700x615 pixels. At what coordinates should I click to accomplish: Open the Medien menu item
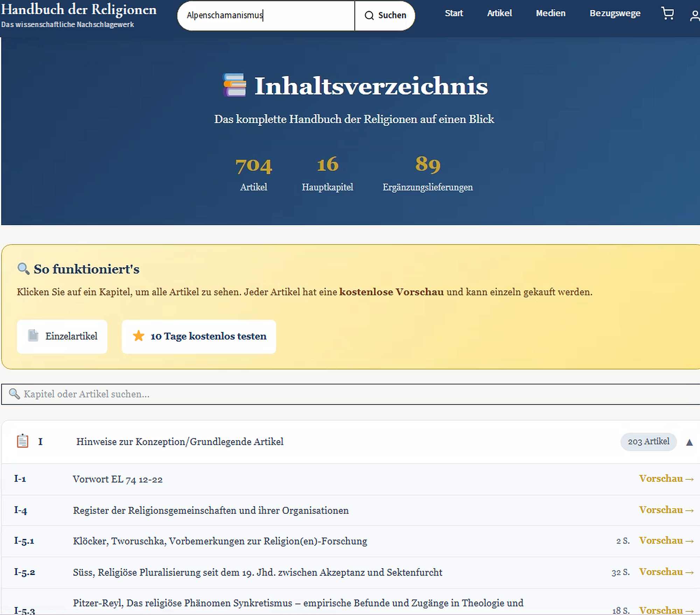point(551,13)
